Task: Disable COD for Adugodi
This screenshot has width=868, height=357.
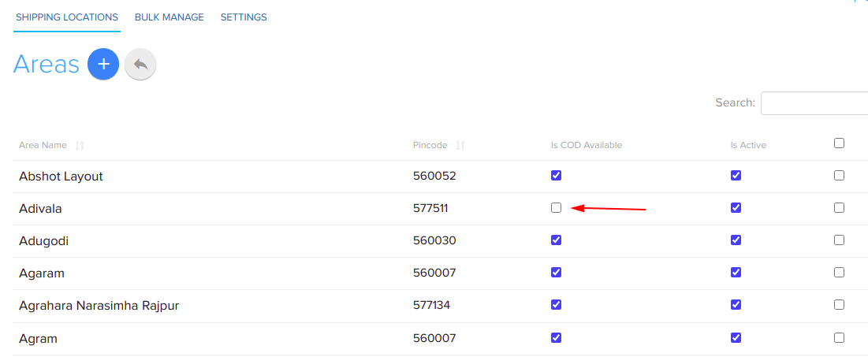Action: coord(557,240)
